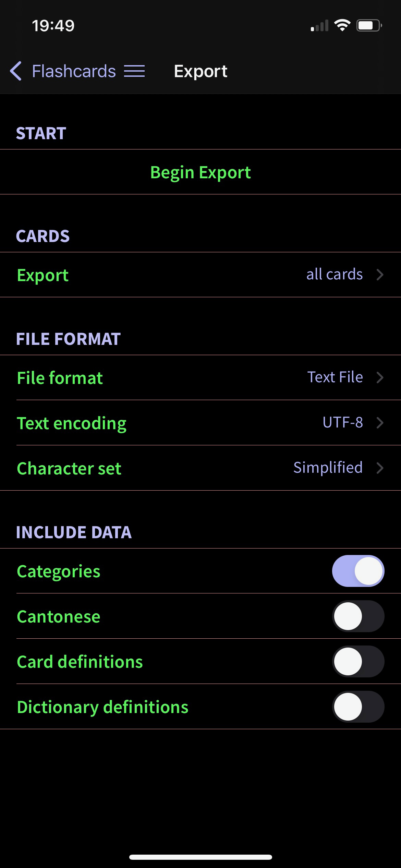The image size is (401, 868).
Task: Tap the chevron beside all cards
Action: coord(380,275)
